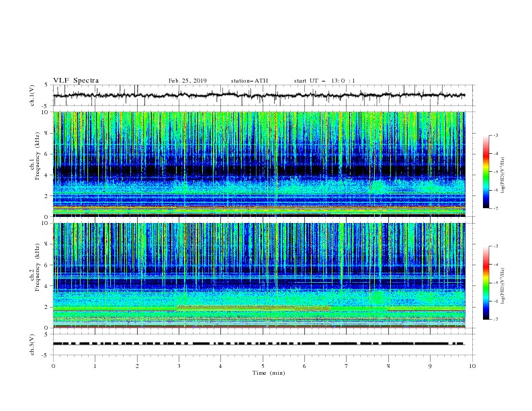Click the time axis tick label "1"
The width and height of the screenshot is (532, 411).
point(95,366)
